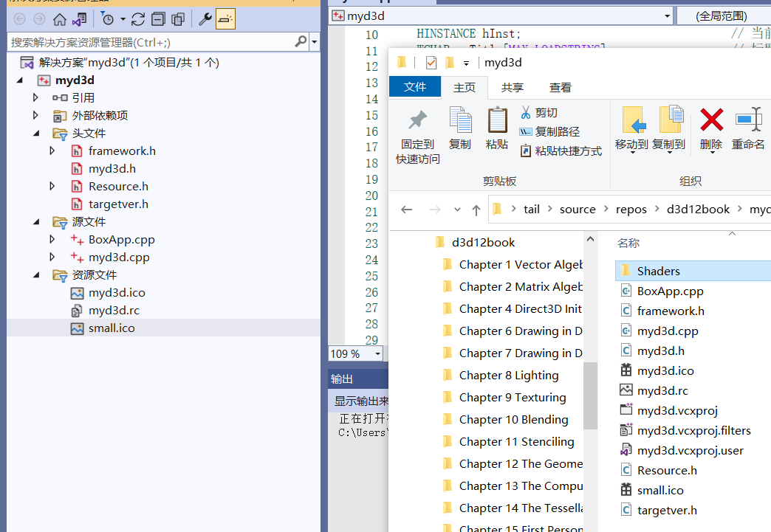Collapse the myd3d project node

(x=20, y=80)
